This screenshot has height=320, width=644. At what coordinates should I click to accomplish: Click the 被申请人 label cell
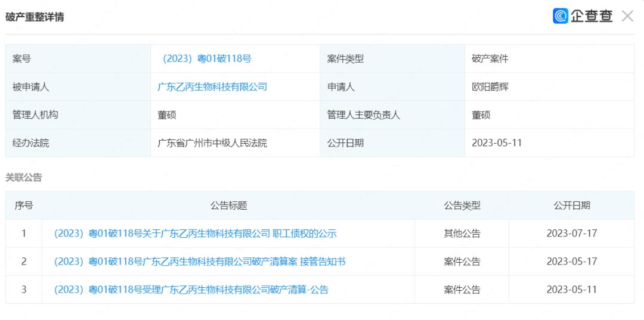pyautogui.click(x=78, y=86)
